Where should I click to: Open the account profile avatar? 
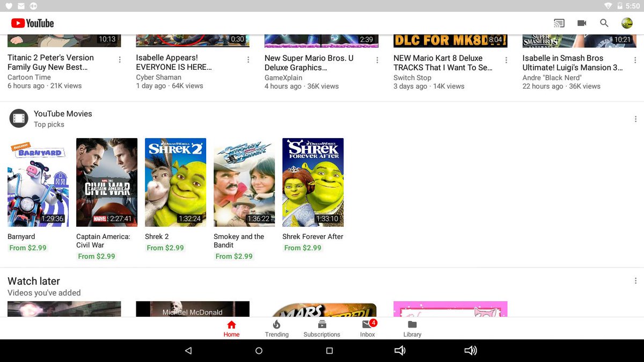[x=627, y=23]
